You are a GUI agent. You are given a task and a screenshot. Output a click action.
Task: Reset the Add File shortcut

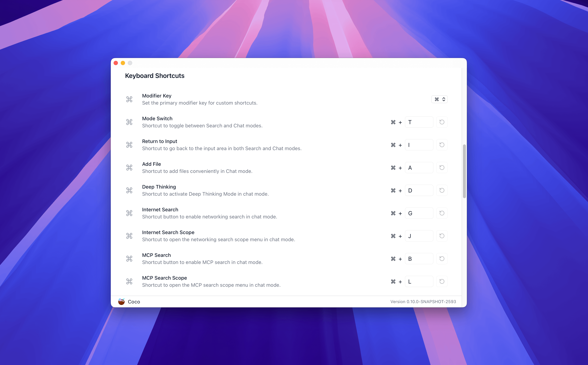coord(442,168)
